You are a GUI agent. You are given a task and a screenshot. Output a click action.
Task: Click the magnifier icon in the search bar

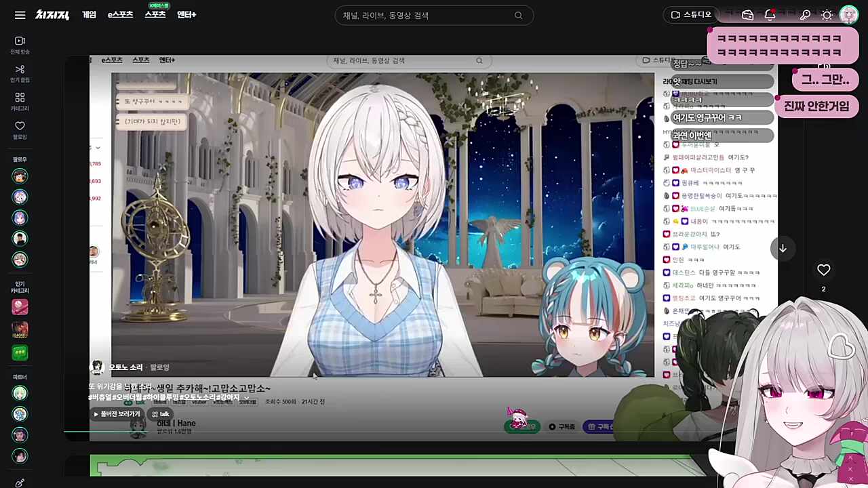click(x=519, y=16)
